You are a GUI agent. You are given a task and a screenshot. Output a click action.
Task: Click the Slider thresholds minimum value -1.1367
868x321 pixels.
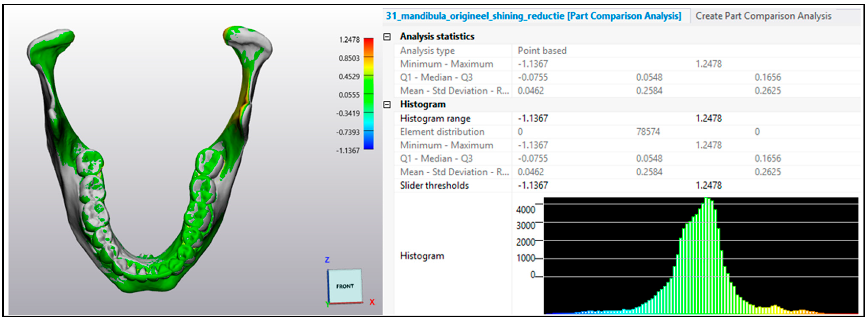coord(533,186)
